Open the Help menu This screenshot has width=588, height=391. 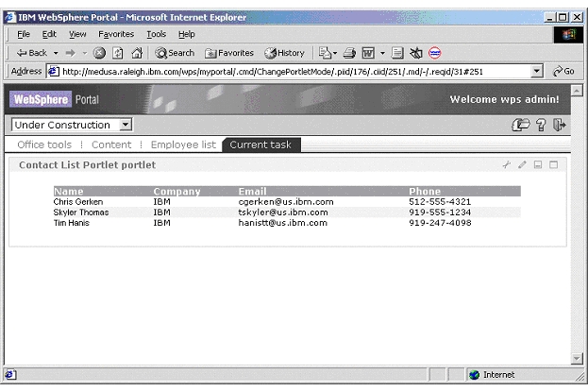click(x=186, y=34)
